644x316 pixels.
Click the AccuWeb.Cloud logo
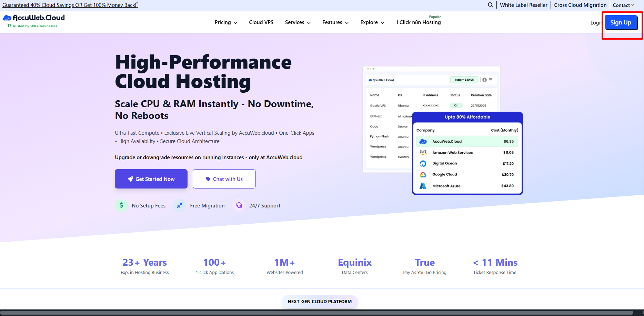point(34,18)
